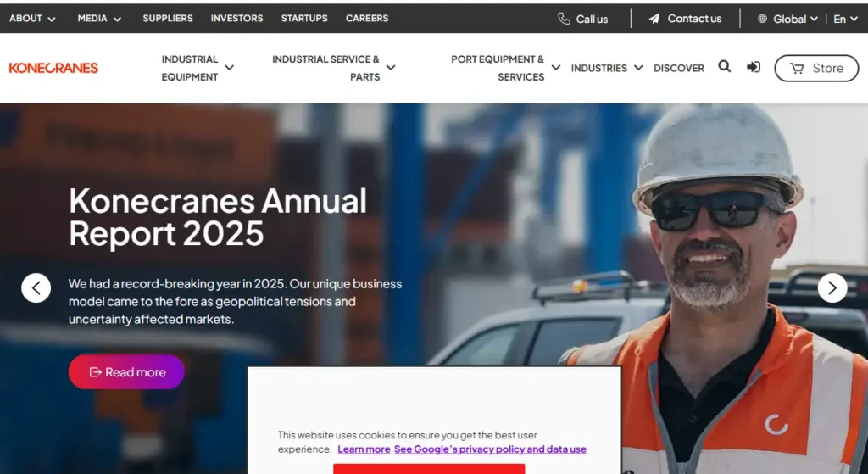The width and height of the screenshot is (868, 474).
Task: Click the paper plane icon beside Contact us
Action: pos(654,19)
